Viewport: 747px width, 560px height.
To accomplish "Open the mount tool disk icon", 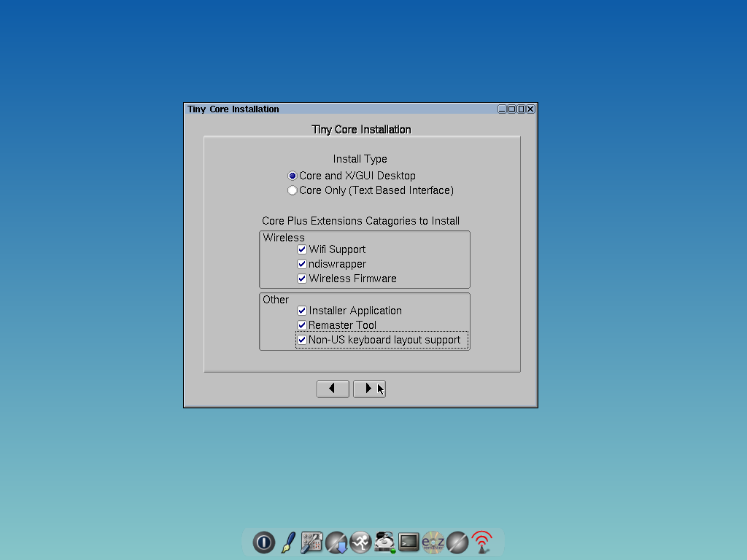I will [x=384, y=542].
